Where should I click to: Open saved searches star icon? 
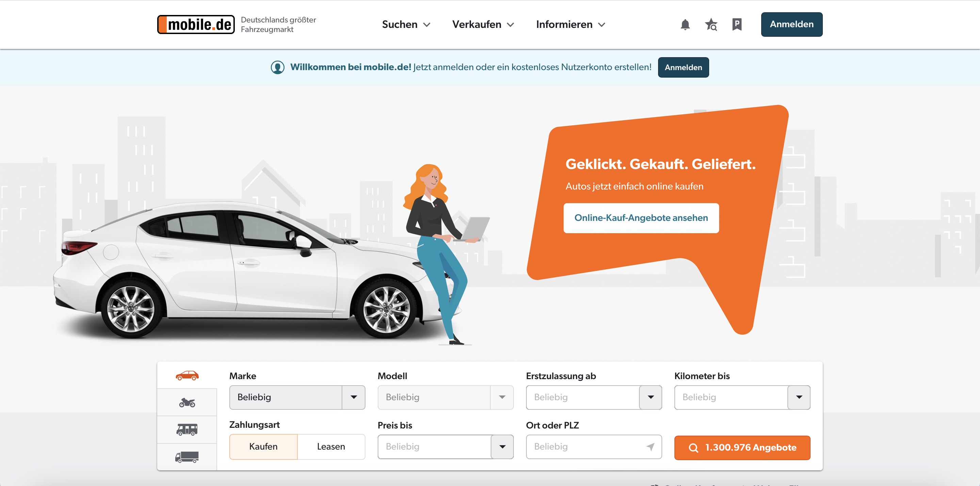click(x=710, y=25)
